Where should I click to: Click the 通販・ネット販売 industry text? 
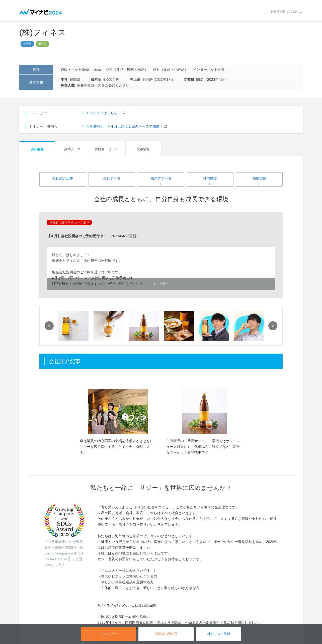tap(75, 69)
